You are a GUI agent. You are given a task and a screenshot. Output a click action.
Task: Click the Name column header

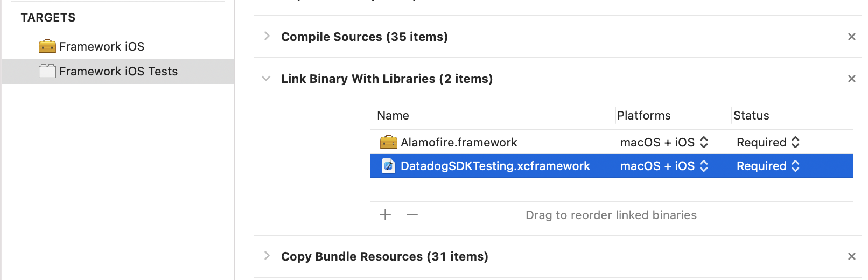(x=393, y=115)
